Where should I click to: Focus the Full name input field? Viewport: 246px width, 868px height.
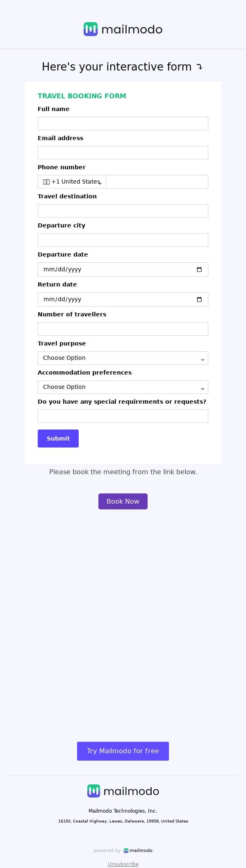pyautogui.click(x=123, y=124)
